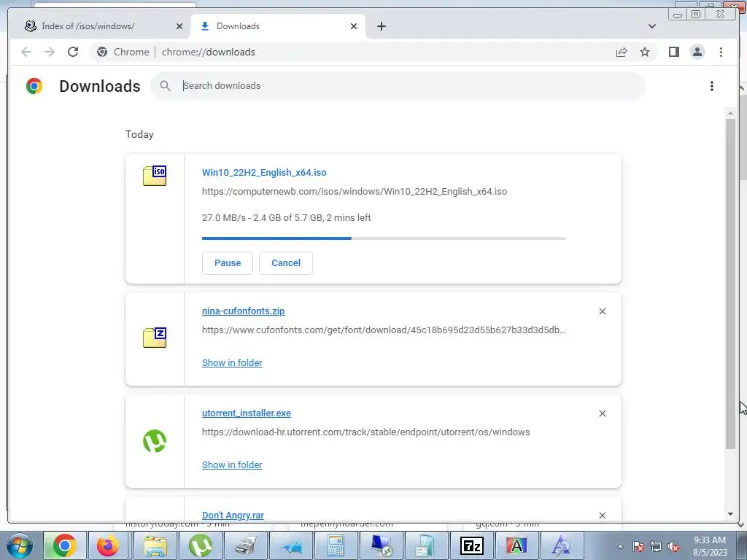
Task: Open a new tab with the plus button
Action: [381, 26]
